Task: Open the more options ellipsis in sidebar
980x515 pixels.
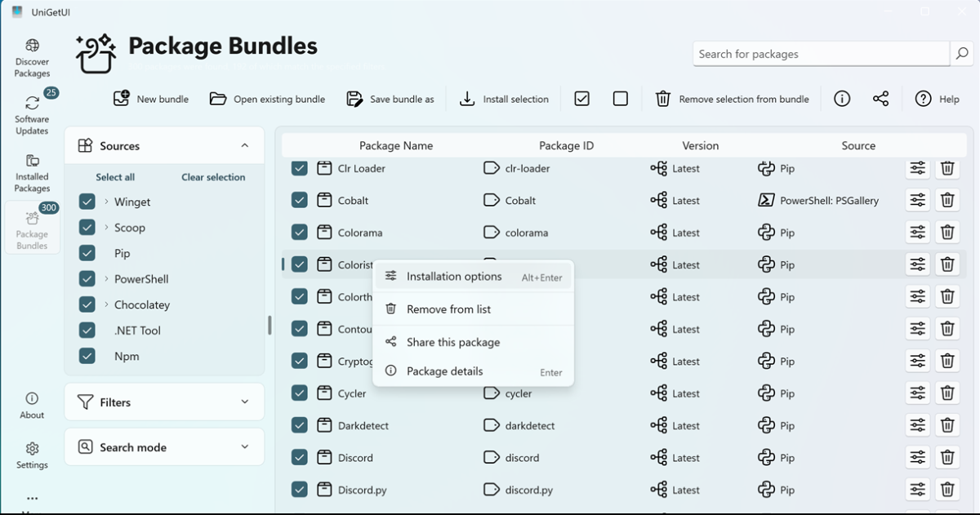Action: (x=32, y=498)
